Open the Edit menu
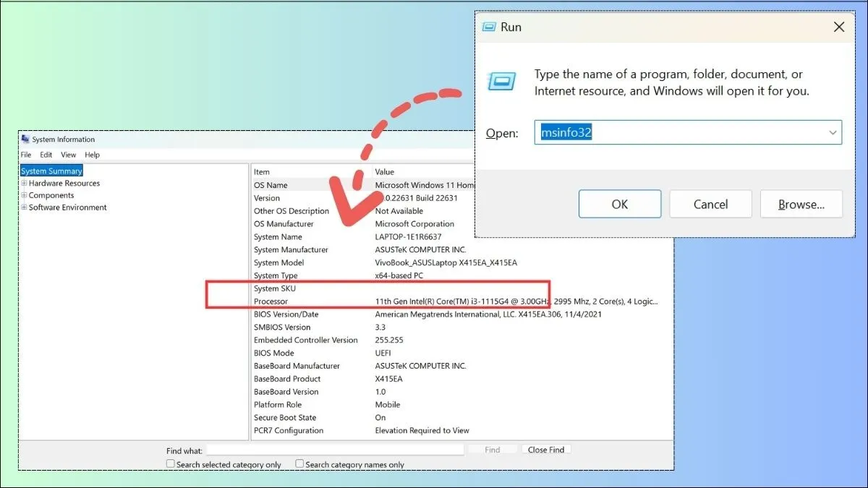868x488 pixels. 46,155
